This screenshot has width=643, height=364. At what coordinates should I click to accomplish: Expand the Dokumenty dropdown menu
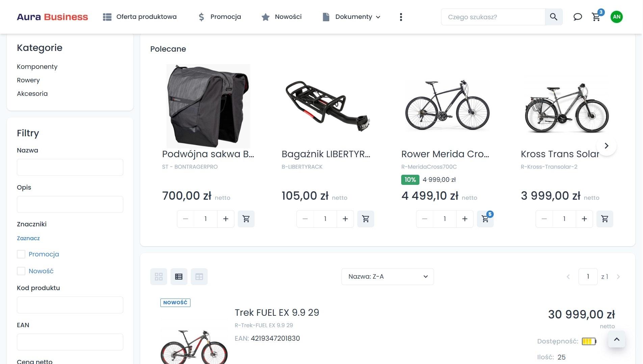(352, 17)
